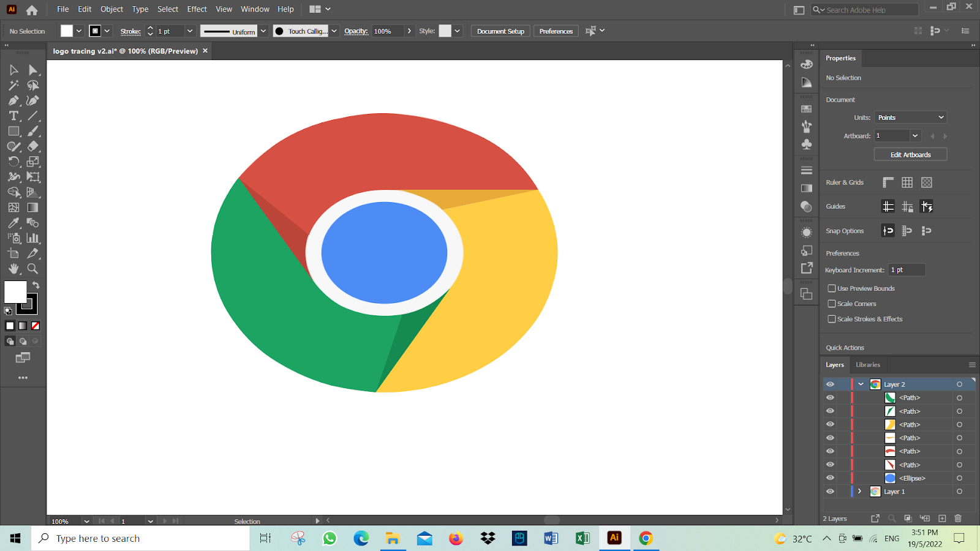Image resolution: width=980 pixels, height=551 pixels.
Task: Enable Use Preview Bounds checkbox
Action: point(832,288)
